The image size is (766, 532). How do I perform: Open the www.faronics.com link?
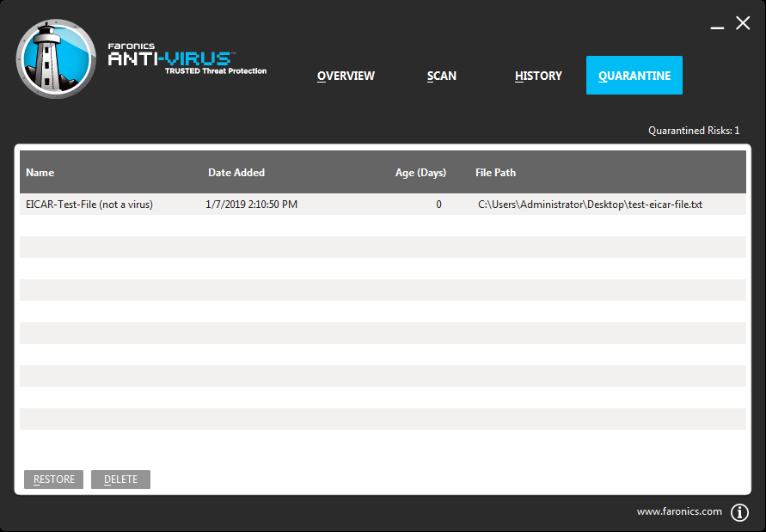point(679,511)
